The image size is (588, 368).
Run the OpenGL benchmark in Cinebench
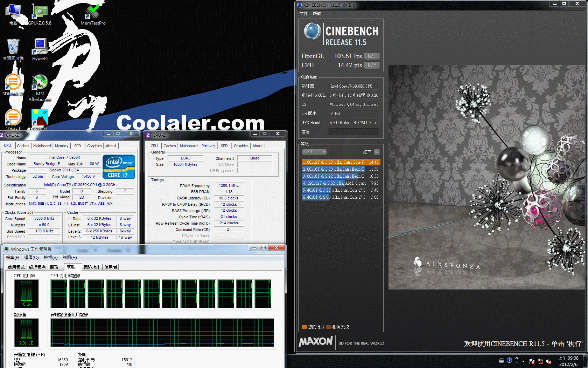(372, 56)
